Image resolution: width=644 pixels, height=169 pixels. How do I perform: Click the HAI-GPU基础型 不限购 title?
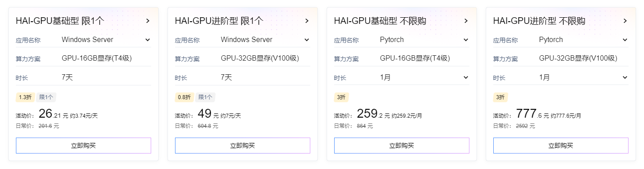[380, 21]
